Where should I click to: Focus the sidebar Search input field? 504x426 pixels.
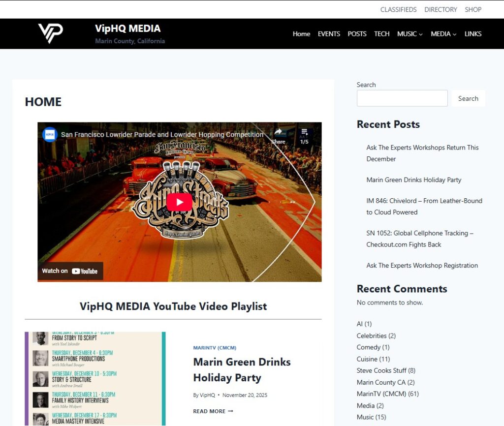[x=402, y=98]
